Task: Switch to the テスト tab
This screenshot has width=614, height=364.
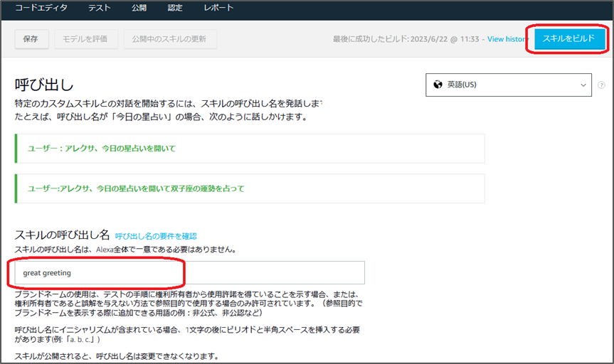Action: [x=100, y=8]
